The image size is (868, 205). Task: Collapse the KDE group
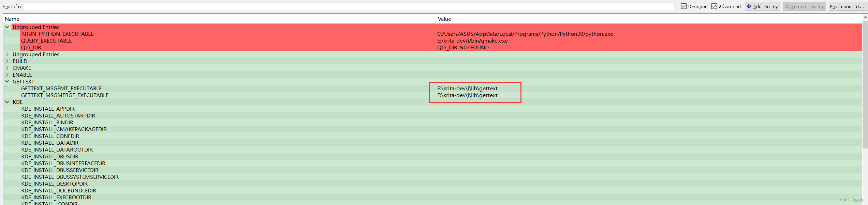pyautogui.click(x=7, y=102)
